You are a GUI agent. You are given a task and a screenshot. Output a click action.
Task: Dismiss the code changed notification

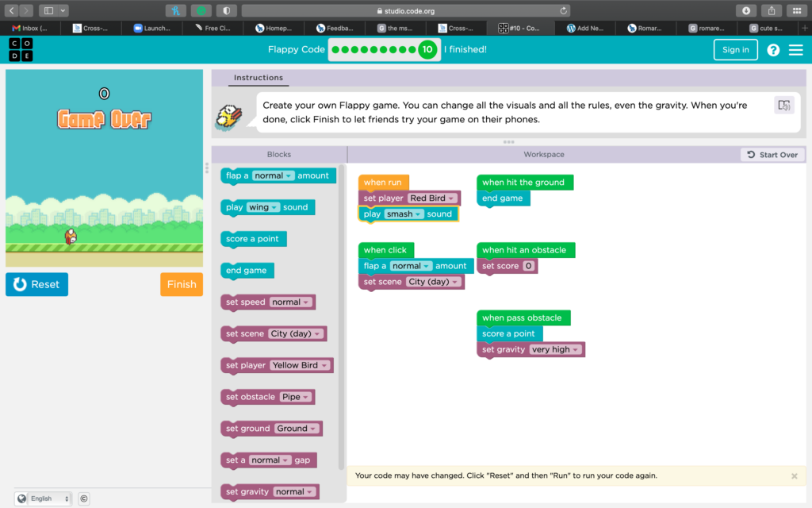tap(795, 476)
